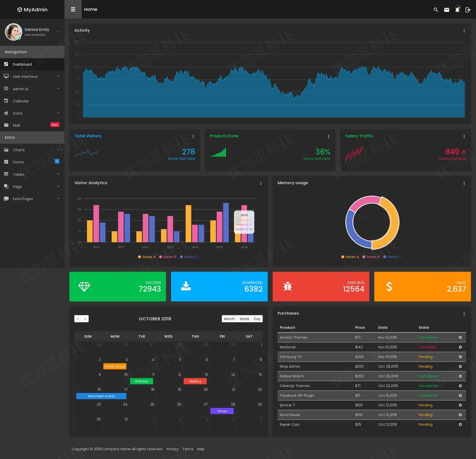476x459 pixels.
Task: Click the Page icon in sidebar
Action: 6,186
